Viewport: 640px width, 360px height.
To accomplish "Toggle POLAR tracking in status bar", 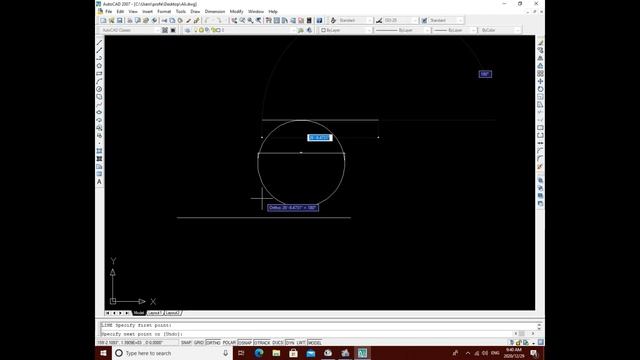I will 229,343.
